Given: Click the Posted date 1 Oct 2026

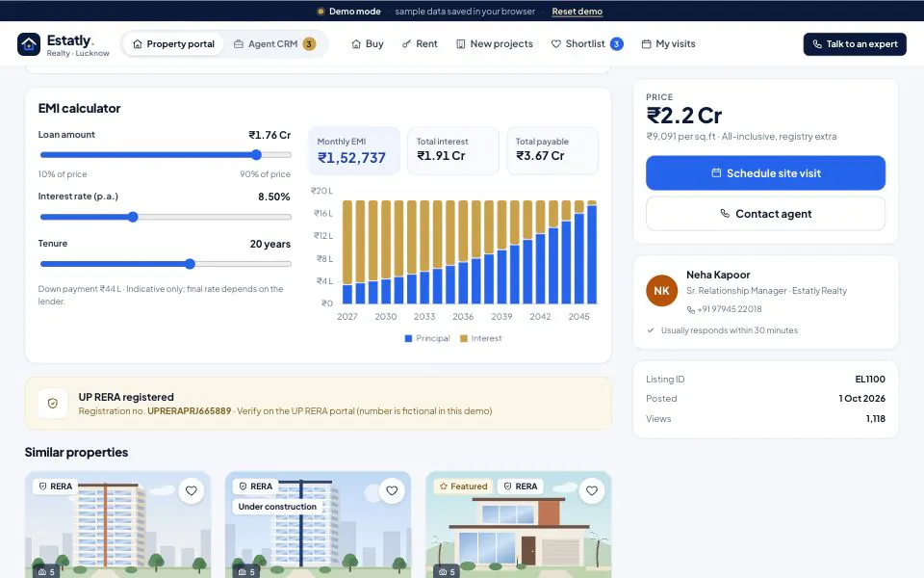Looking at the screenshot, I should 861,399.
